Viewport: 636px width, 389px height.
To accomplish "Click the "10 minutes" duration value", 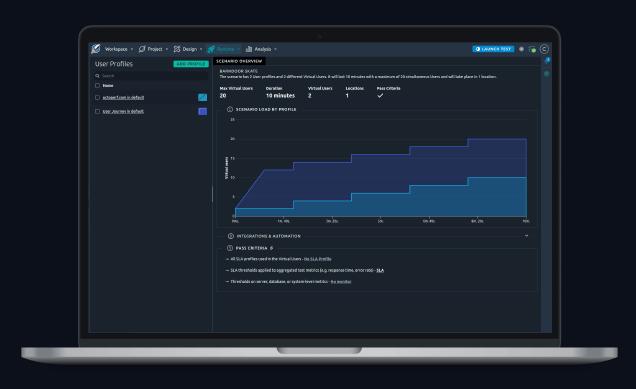I will click(x=280, y=96).
